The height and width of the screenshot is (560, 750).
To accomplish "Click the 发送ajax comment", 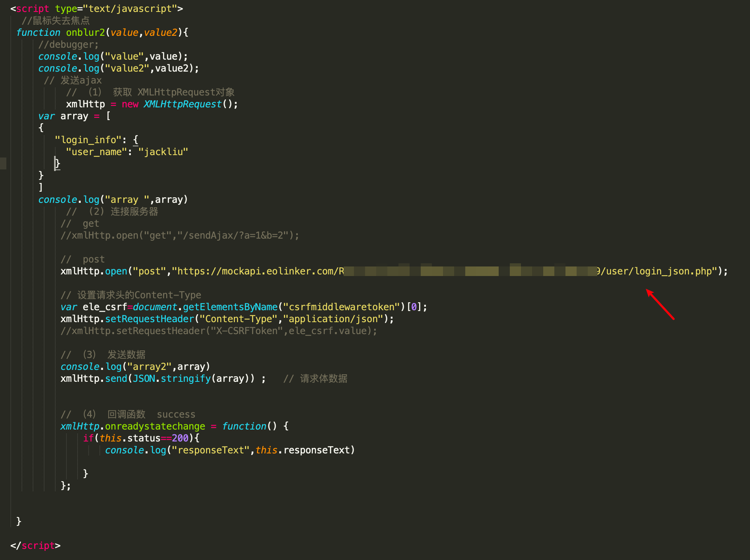I will (73, 80).
